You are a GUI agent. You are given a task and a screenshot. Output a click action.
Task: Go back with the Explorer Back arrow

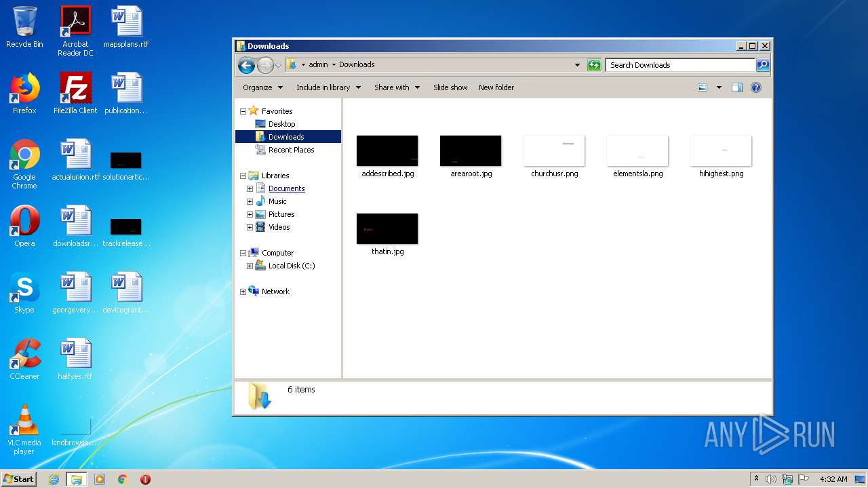247,65
